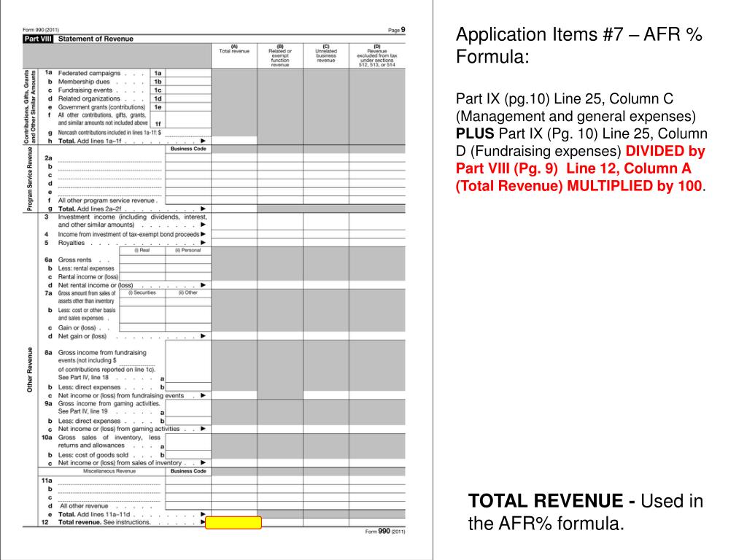Click the "Royalties" line 5 label
747x560 pixels.
point(71,243)
